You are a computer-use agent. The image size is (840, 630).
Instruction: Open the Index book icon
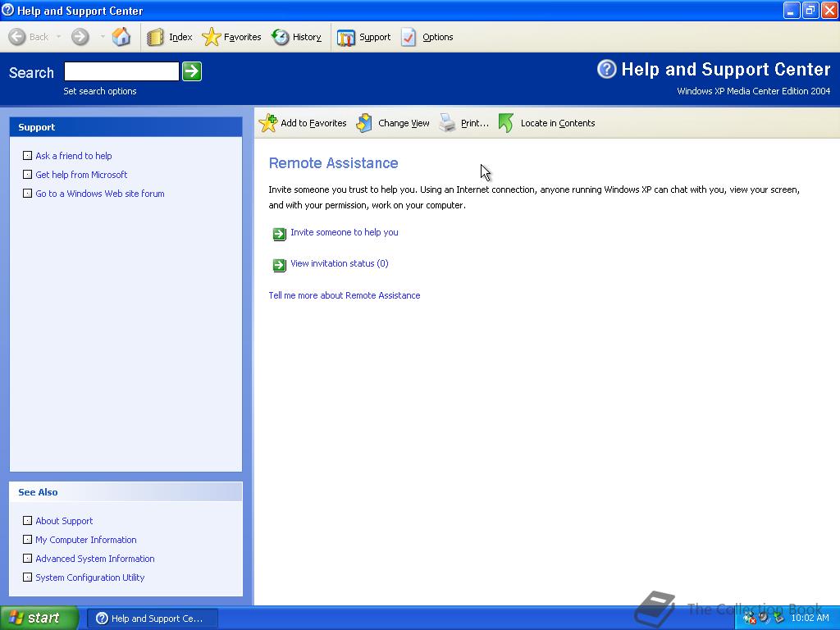point(155,37)
